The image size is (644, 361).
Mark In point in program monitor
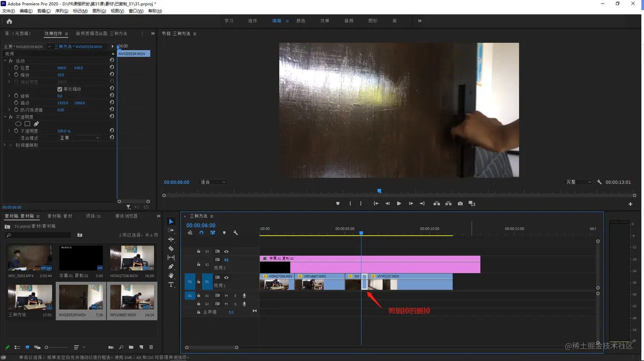pos(350,204)
